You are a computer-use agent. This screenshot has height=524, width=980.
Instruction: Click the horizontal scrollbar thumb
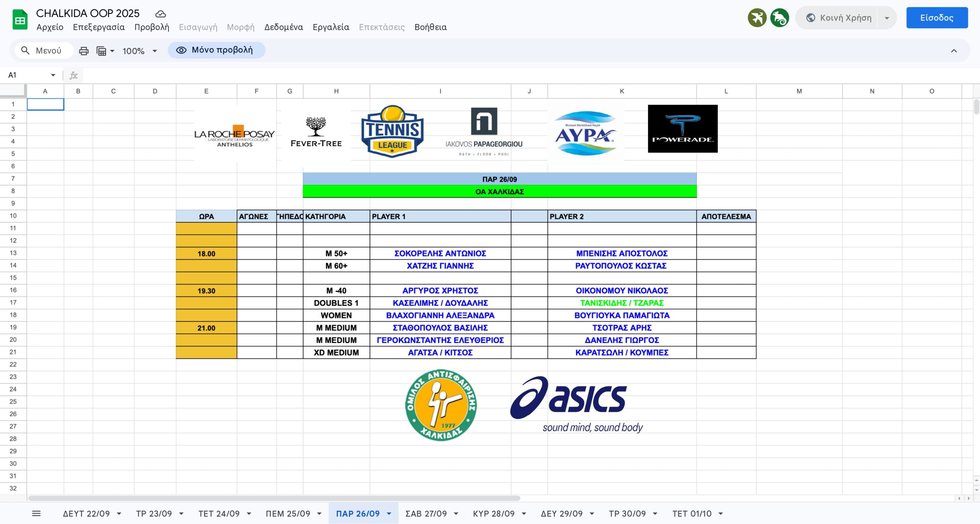(274, 498)
